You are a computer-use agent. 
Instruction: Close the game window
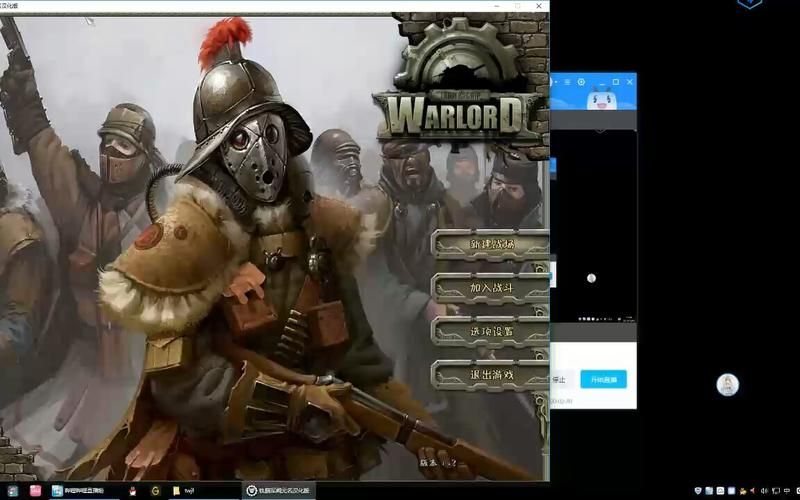[539, 6]
